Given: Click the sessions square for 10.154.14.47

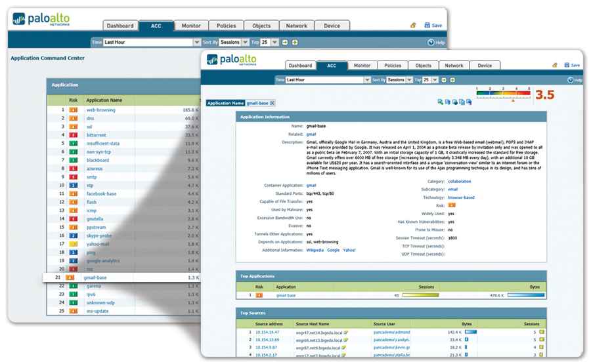Looking at the screenshot, I should [x=542, y=332].
